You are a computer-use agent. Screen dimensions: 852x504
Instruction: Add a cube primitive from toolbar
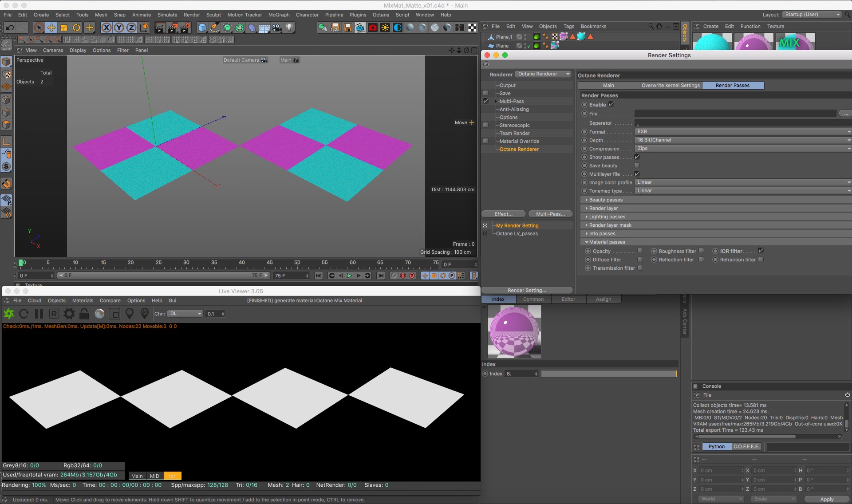[x=202, y=28]
